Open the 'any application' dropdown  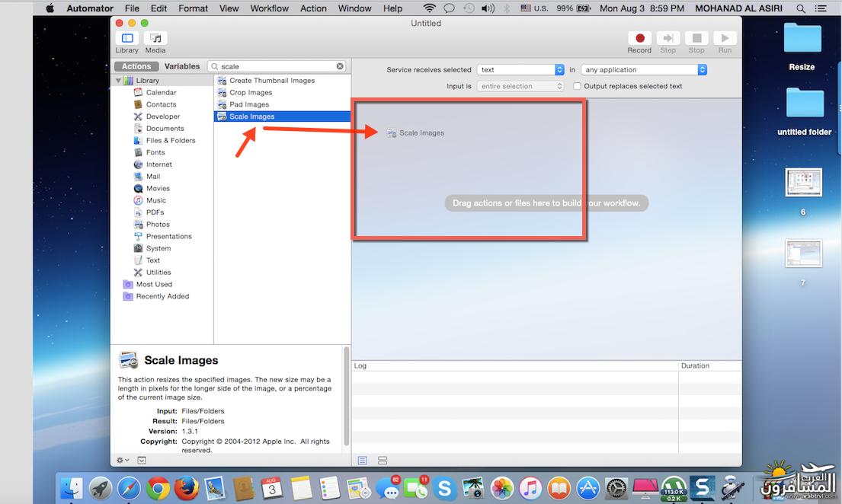(x=644, y=70)
